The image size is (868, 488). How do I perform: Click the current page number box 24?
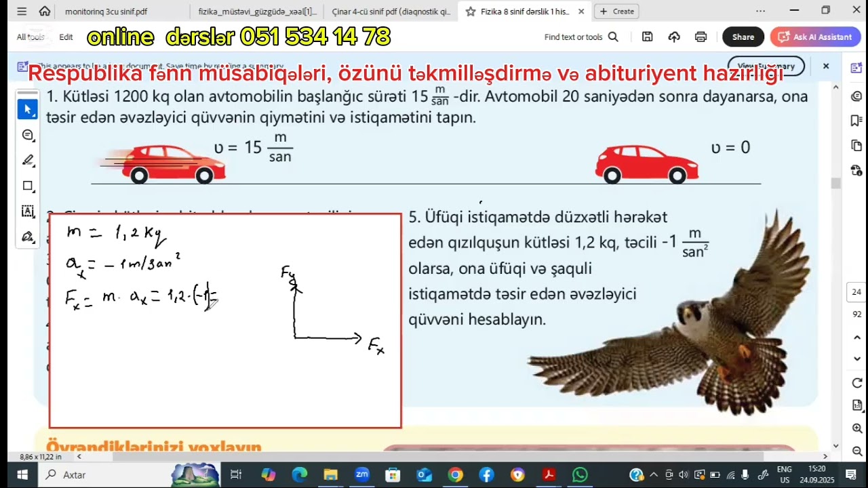(x=856, y=292)
